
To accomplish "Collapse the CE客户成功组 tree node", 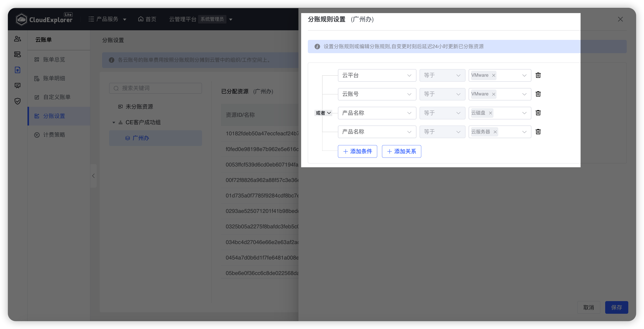I will point(114,122).
